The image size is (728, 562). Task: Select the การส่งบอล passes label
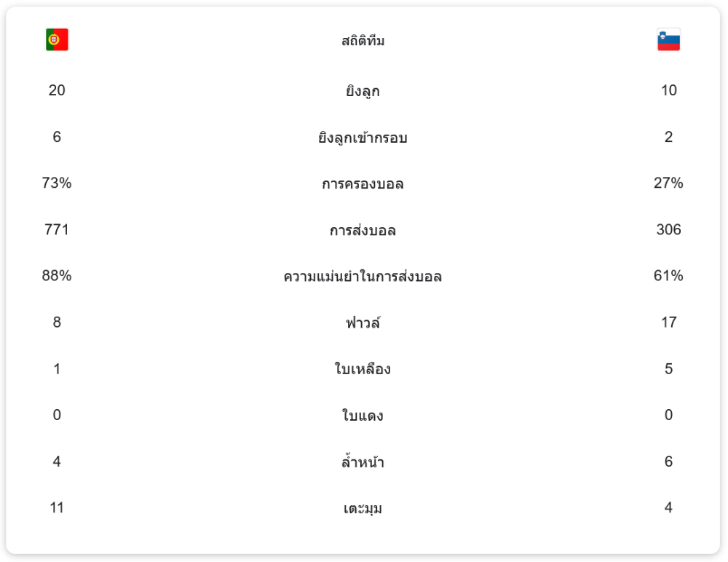point(363,231)
